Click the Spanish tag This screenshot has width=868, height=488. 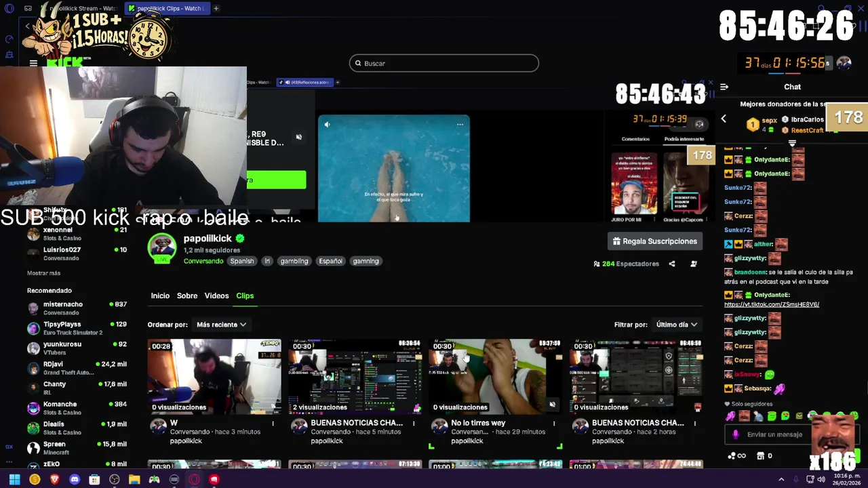pos(241,261)
